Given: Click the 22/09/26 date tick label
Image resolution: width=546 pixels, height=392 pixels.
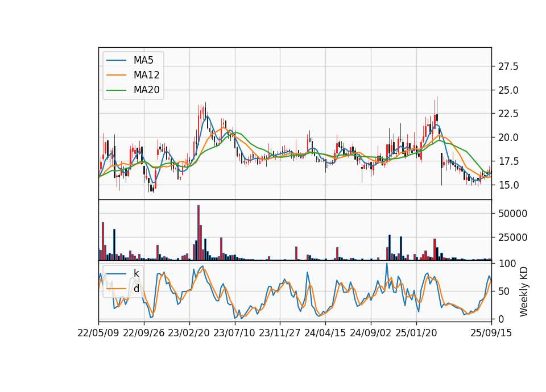Looking at the screenshot, I should (x=144, y=333).
